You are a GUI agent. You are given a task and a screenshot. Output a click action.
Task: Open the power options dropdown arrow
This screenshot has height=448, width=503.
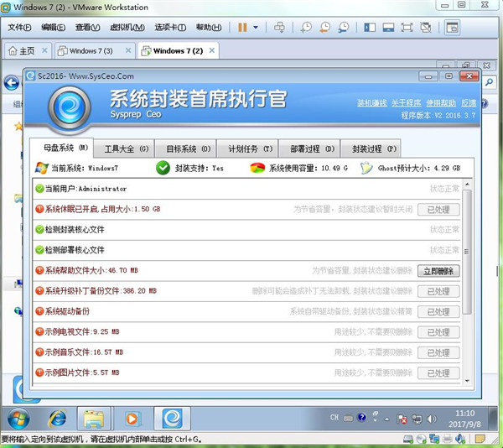point(256,28)
